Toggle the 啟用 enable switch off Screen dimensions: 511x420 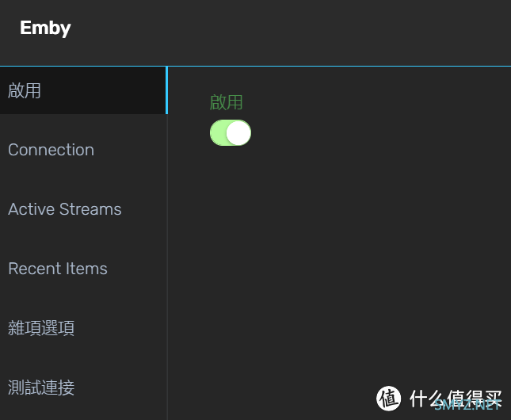point(231,132)
